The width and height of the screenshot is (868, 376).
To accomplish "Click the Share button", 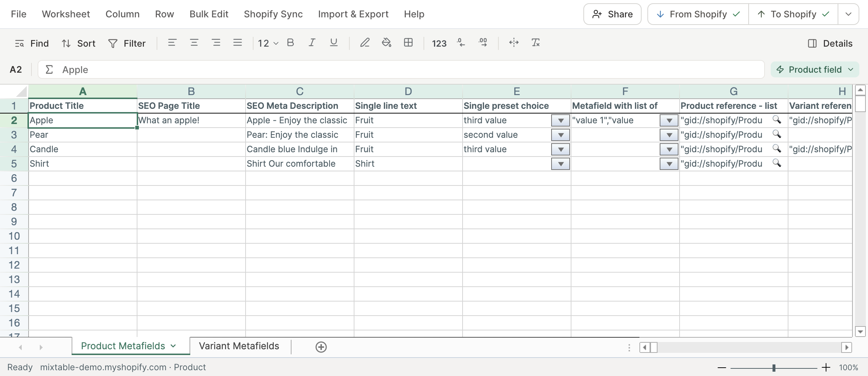I will click(612, 14).
